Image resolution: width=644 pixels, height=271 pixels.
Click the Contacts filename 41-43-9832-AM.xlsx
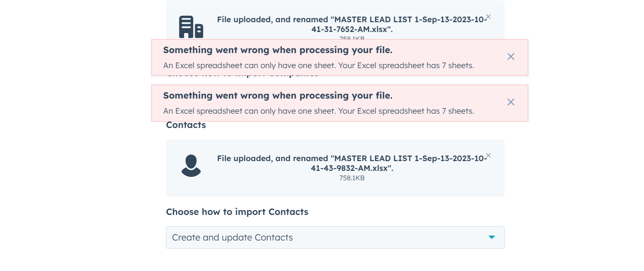[352, 169]
